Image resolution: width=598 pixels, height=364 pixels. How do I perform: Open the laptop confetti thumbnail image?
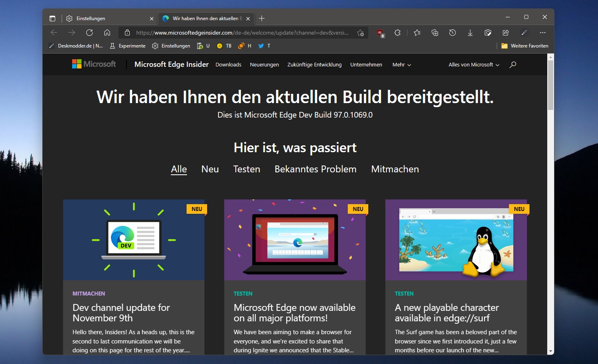295,240
